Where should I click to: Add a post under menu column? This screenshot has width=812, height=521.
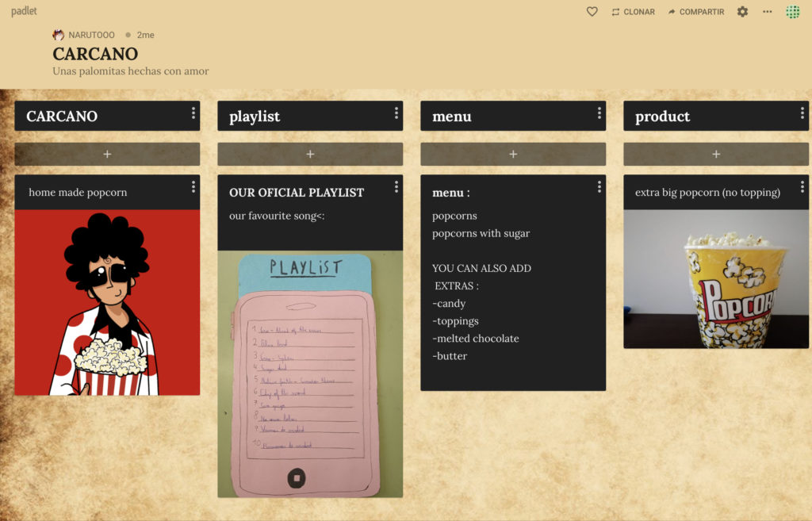point(513,154)
